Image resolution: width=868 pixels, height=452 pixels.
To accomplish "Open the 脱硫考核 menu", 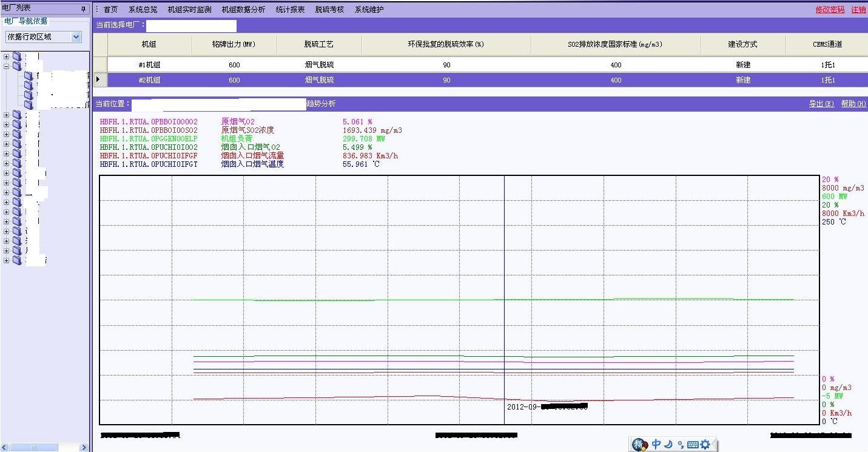I will [329, 10].
